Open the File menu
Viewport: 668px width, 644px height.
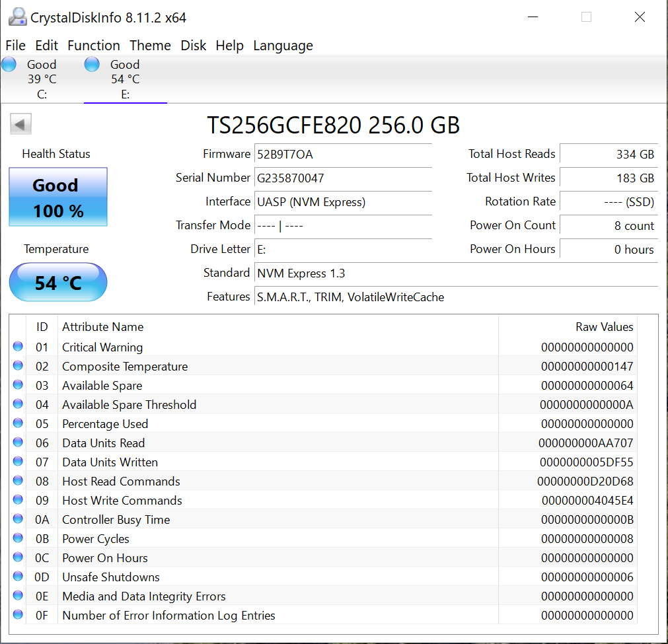click(15, 46)
